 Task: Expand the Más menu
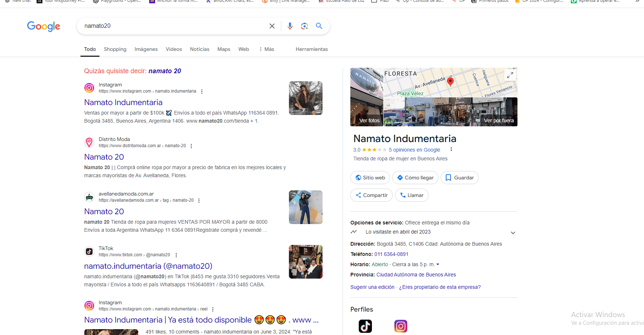(x=267, y=49)
